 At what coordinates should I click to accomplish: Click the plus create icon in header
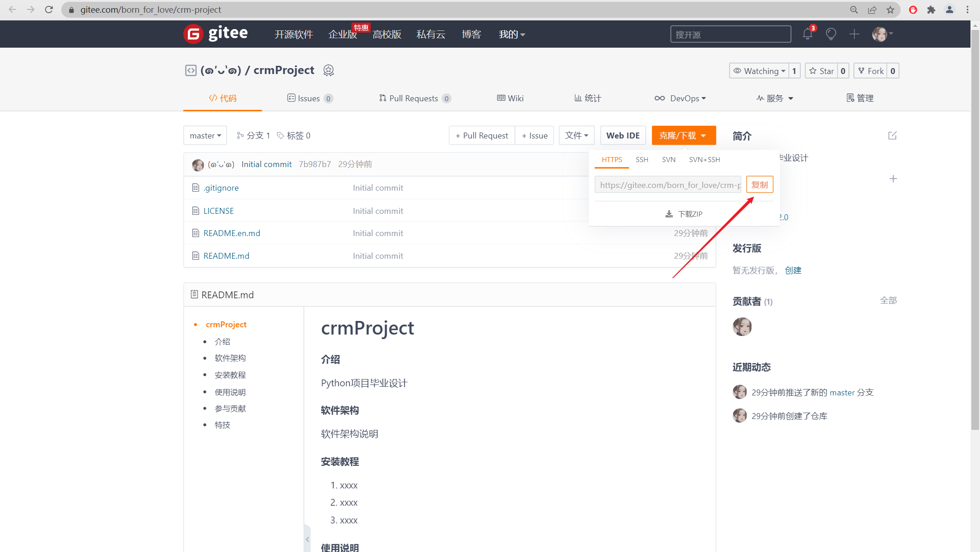pyautogui.click(x=854, y=34)
